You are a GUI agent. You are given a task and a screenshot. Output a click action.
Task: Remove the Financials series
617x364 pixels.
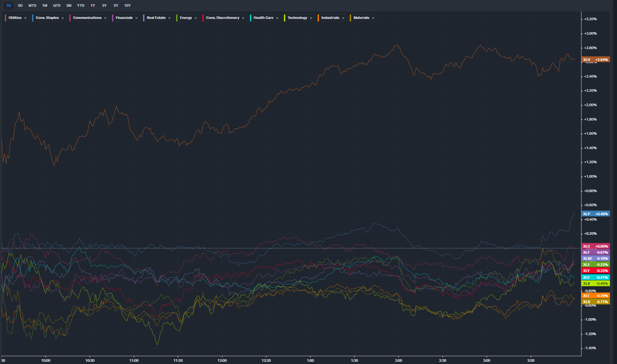coord(136,18)
